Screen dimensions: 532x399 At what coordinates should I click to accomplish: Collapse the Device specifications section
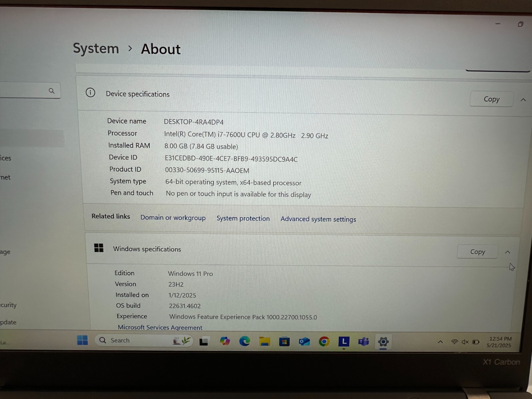[x=523, y=100]
